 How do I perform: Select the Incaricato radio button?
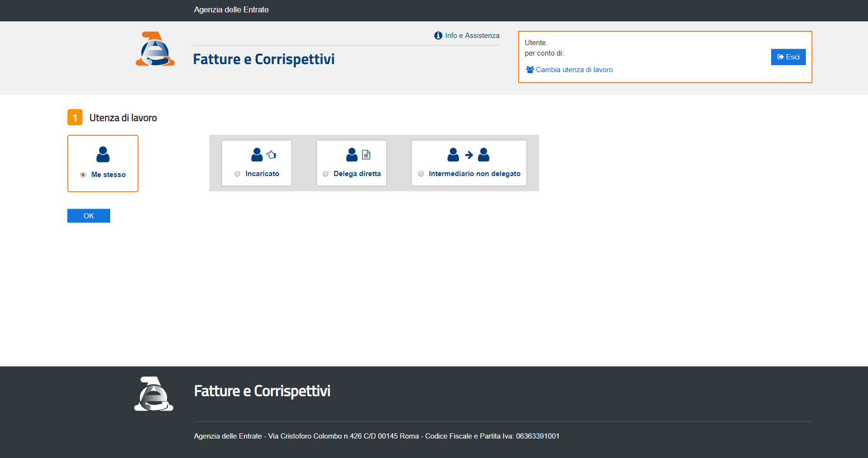[237, 174]
